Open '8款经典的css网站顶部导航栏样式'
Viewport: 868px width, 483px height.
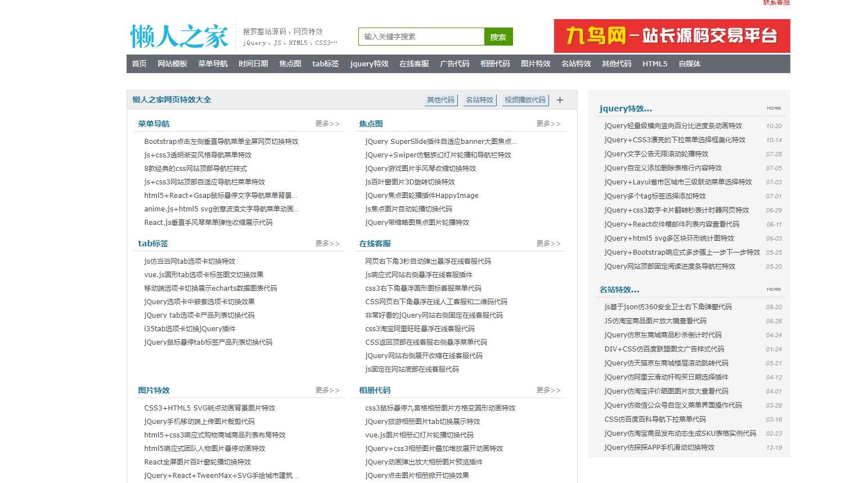[x=195, y=169]
